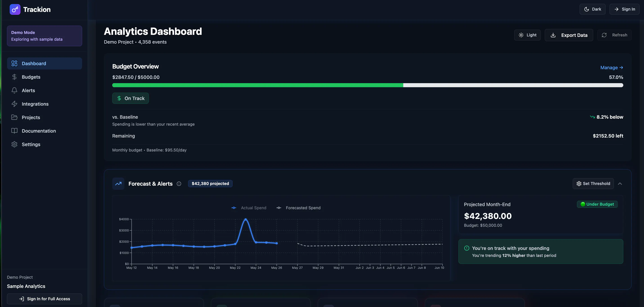
Task: Click the sun icon on Light button
Action: [521, 35]
